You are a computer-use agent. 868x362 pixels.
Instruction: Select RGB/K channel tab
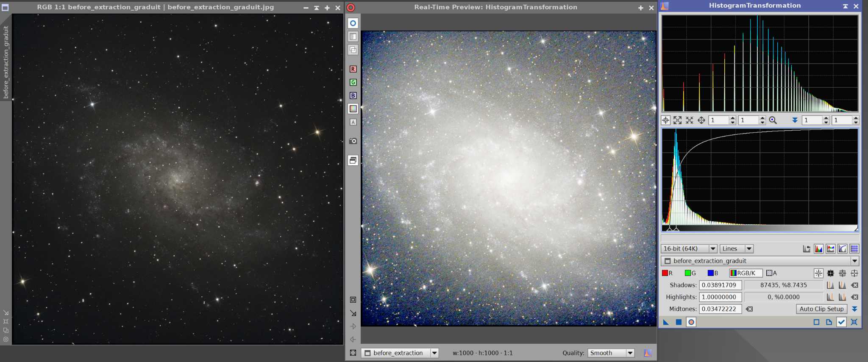click(746, 273)
